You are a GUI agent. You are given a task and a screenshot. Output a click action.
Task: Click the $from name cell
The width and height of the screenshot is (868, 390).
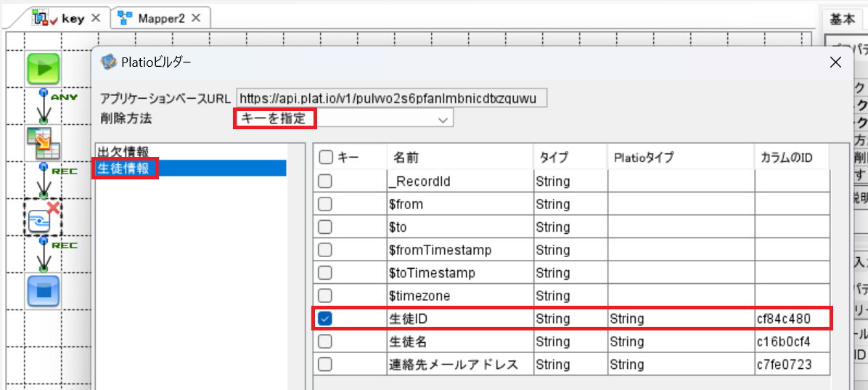click(461, 204)
